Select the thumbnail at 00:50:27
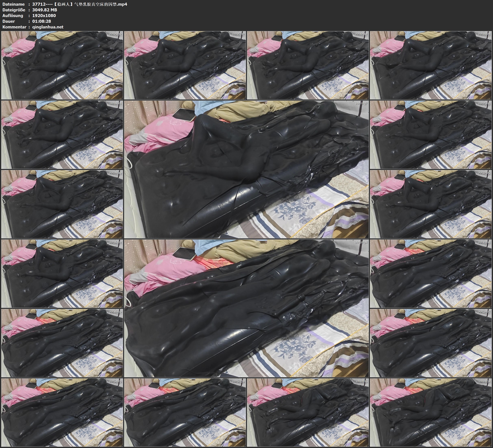 [431, 343]
